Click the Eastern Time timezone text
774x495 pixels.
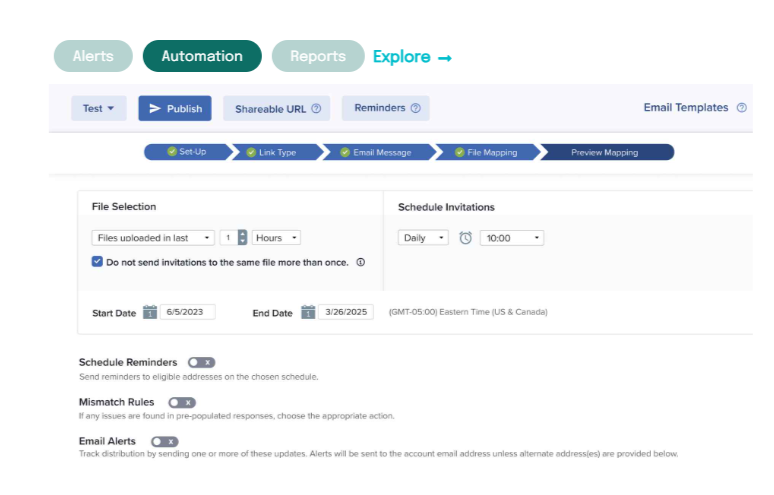468,312
